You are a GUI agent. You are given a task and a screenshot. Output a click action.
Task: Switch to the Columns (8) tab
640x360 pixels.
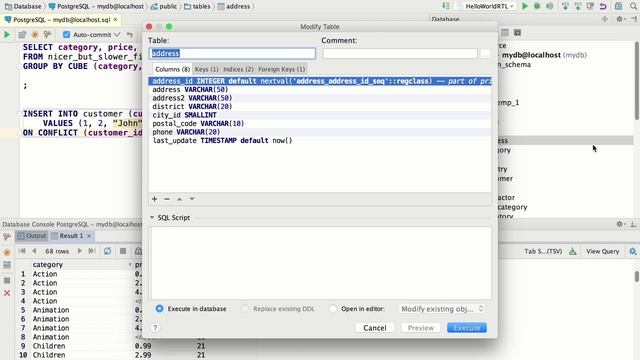[x=172, y=69]
